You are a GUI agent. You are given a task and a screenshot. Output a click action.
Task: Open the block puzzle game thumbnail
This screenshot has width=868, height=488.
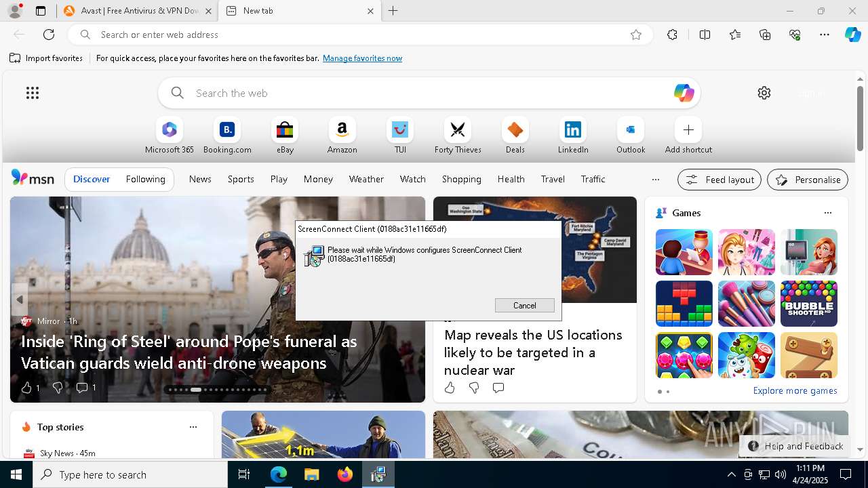pos(684,304)
